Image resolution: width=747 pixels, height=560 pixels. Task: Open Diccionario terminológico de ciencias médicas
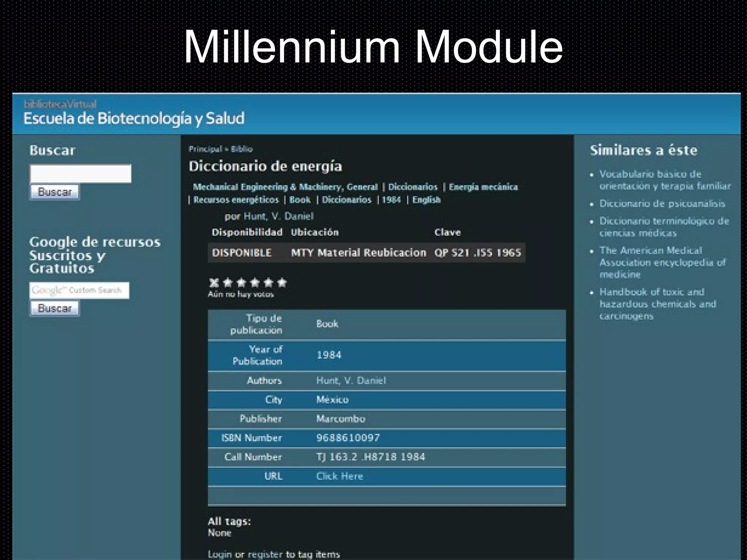click(664, 227)
